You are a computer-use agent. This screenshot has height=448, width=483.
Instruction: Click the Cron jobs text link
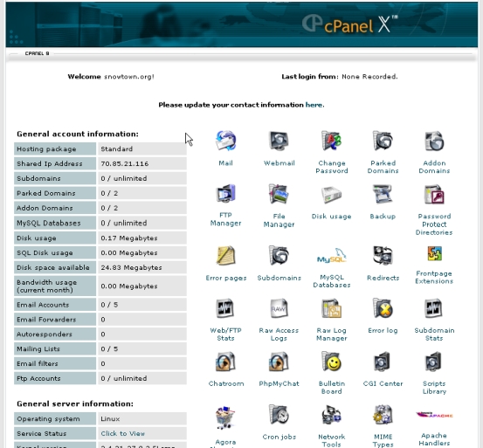coord(279,437)
